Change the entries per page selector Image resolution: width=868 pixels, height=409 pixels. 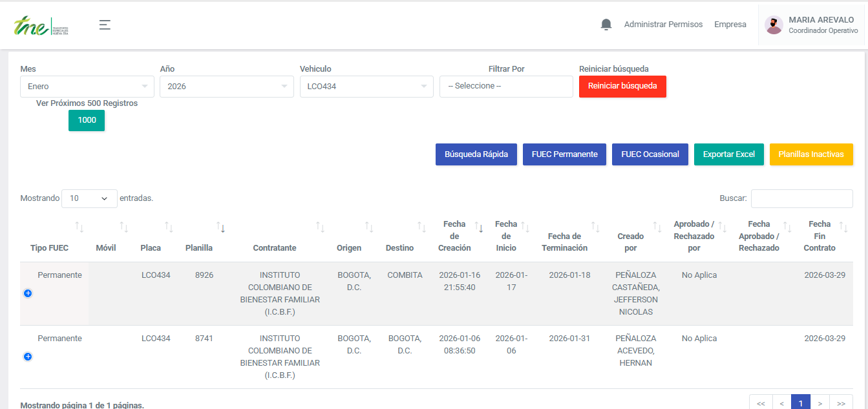(x=89, y=198)
